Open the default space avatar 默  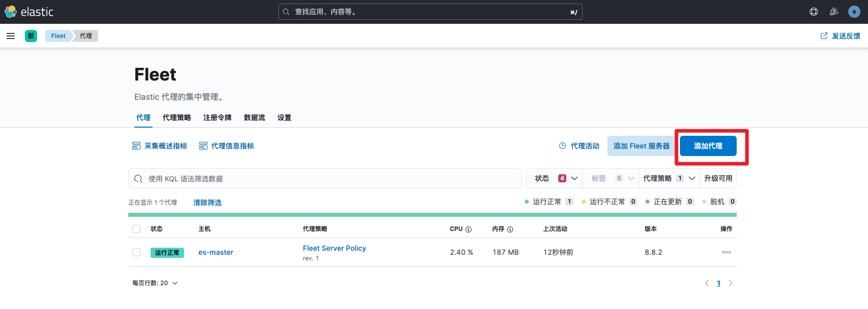click(x=31, y=36)
